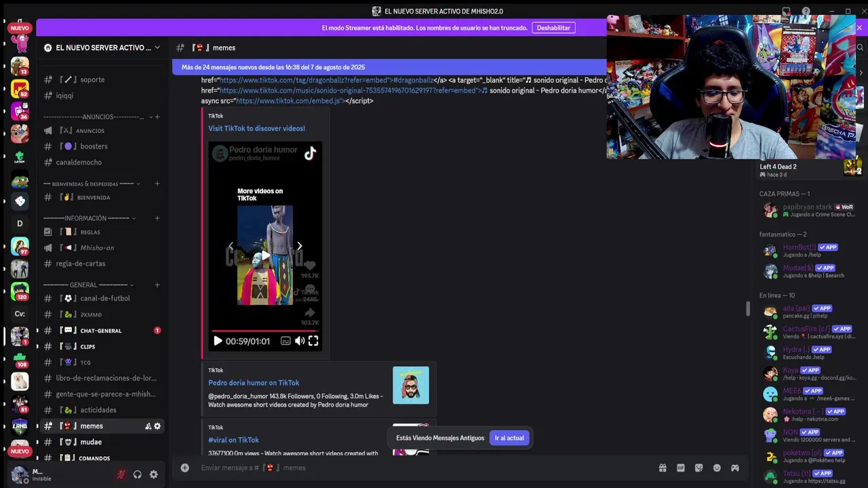
Task: Play the TikTok video from control bar
Action: pos(218,341)
